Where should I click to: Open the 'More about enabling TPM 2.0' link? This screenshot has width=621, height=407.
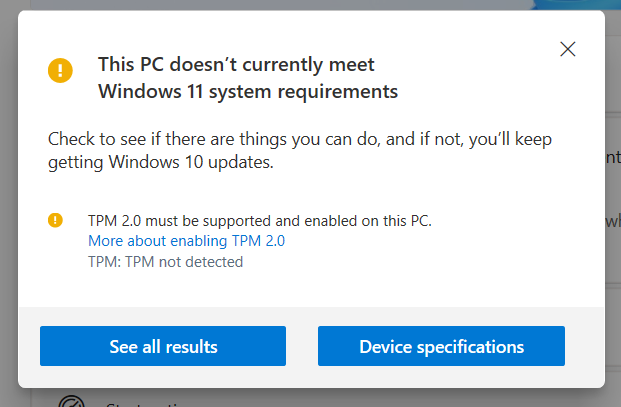(x=187, y=241)
